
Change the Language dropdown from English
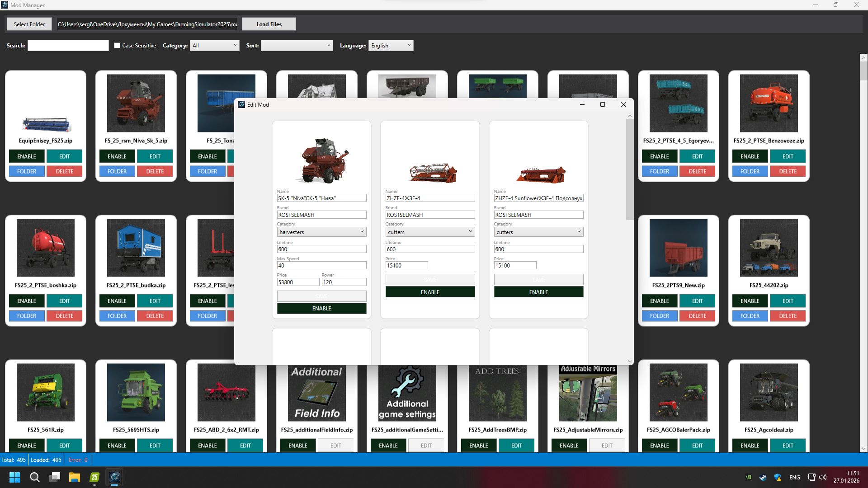tap(390, 45)
